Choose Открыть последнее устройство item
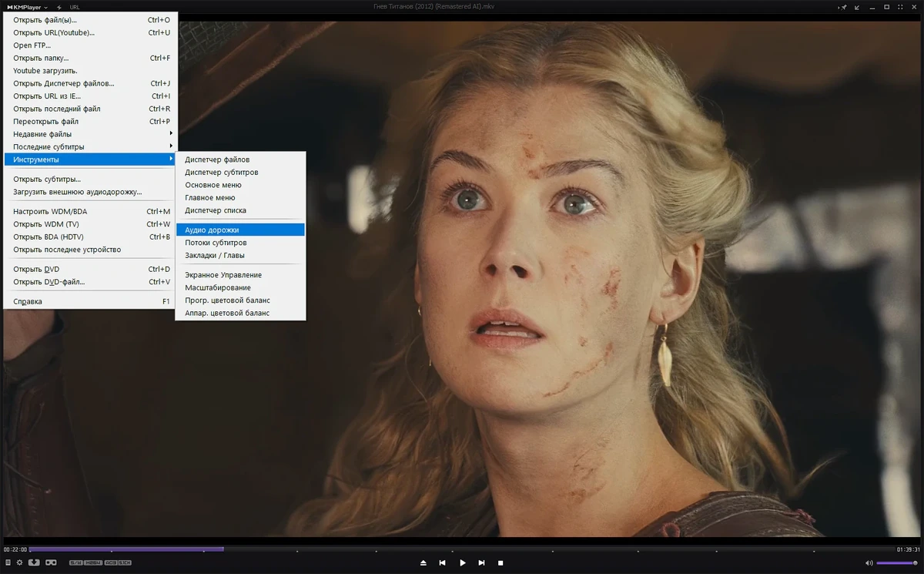Viewport: 924px width, 574px height. 91,250
